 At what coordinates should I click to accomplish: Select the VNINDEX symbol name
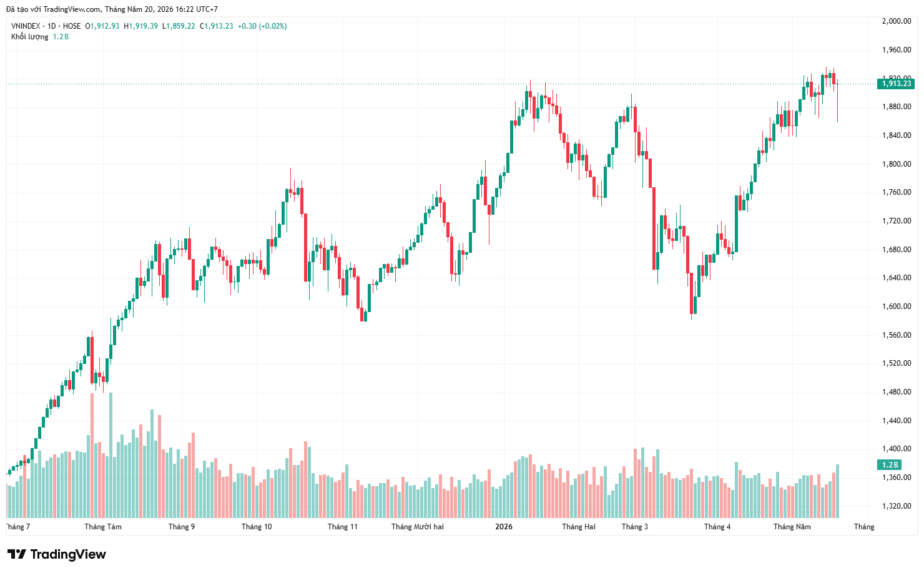click(26, 26)
